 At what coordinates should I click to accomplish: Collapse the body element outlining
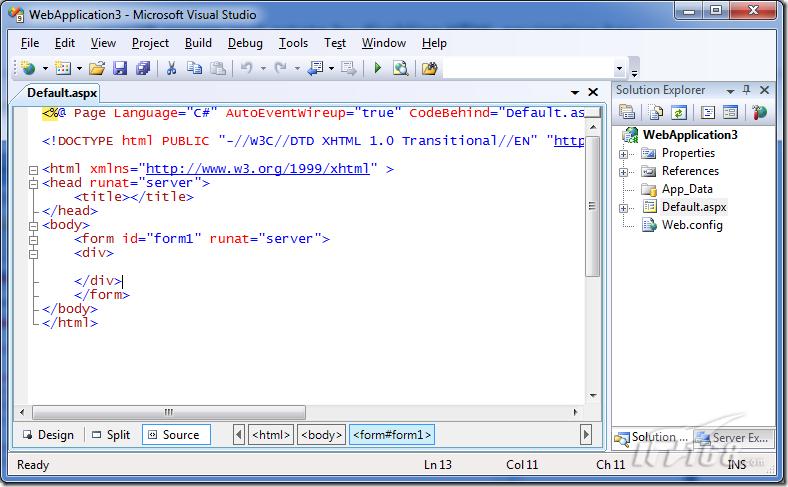(33, 226)
